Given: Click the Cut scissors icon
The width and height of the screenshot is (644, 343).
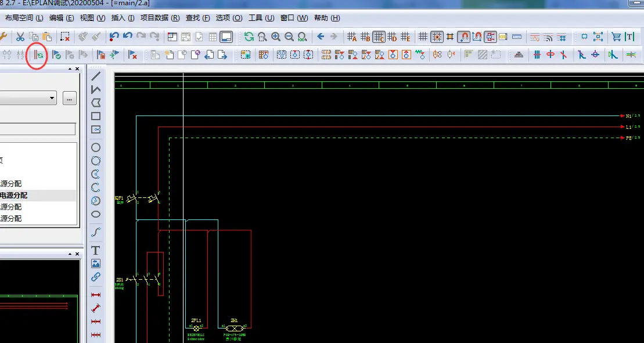Looking at the screenshot, I should tap(20, 37).
